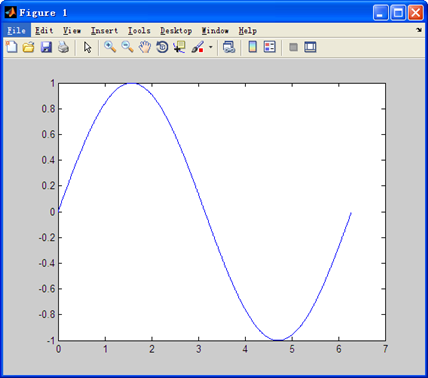This screenshot has width=428, height=378.
Task: Create a new figure with toolbar icon
Action: coord(12,47)
